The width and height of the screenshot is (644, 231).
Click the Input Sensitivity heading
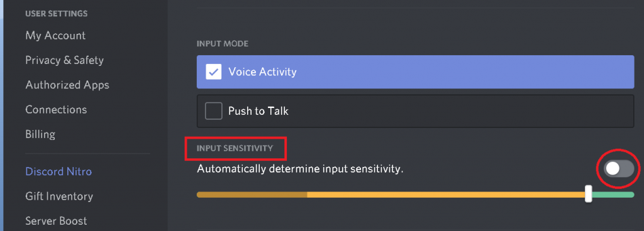click(235, 148)
